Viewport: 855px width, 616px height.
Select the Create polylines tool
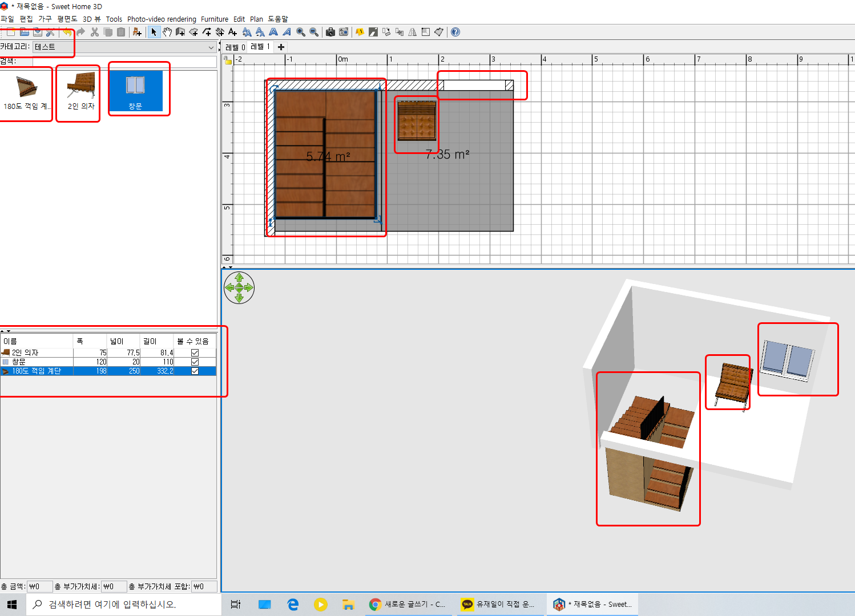pos(207,32)
